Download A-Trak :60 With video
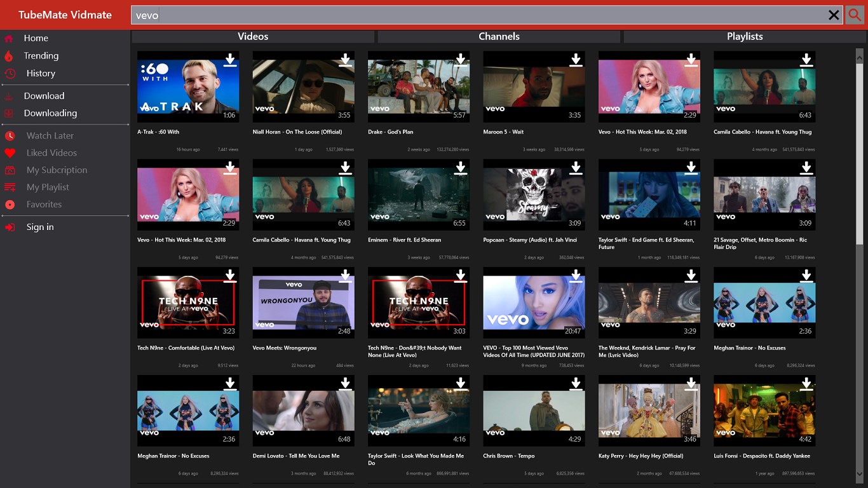 pyautogui.click(x=230, y=60)
